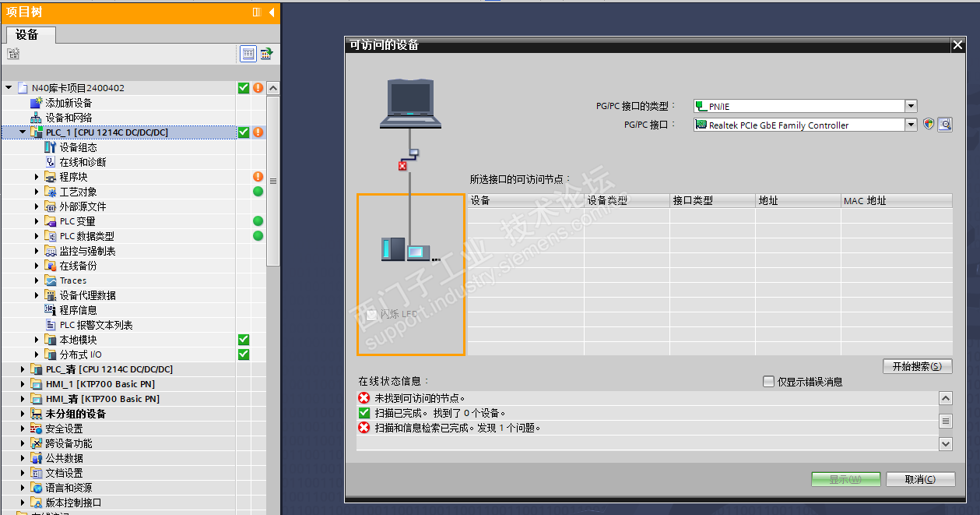This screenshot has width=980, height=515.
Task: Select the 外部源文件 tree item
Action: pyautogui.click(x=83, y=206)
